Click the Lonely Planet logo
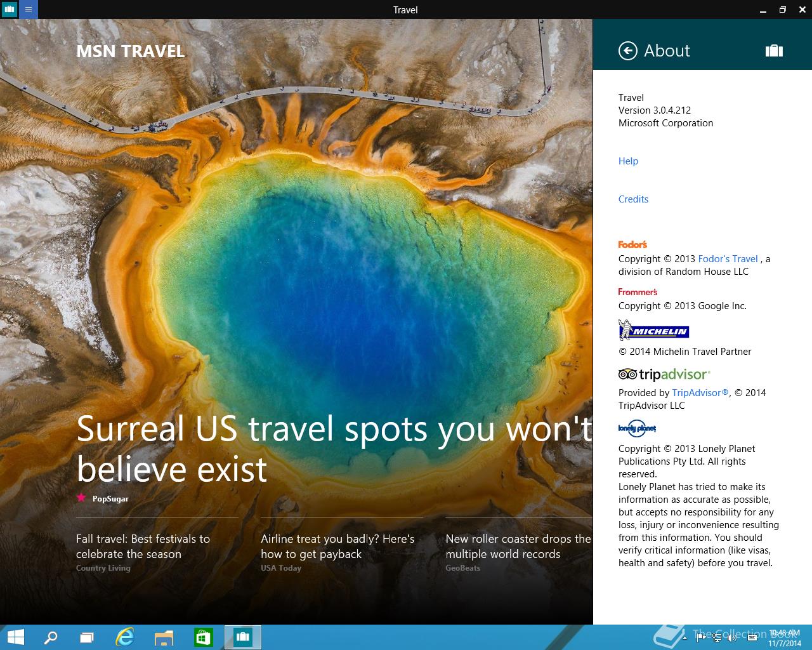812x650 pixels. [x=637, y=428]
